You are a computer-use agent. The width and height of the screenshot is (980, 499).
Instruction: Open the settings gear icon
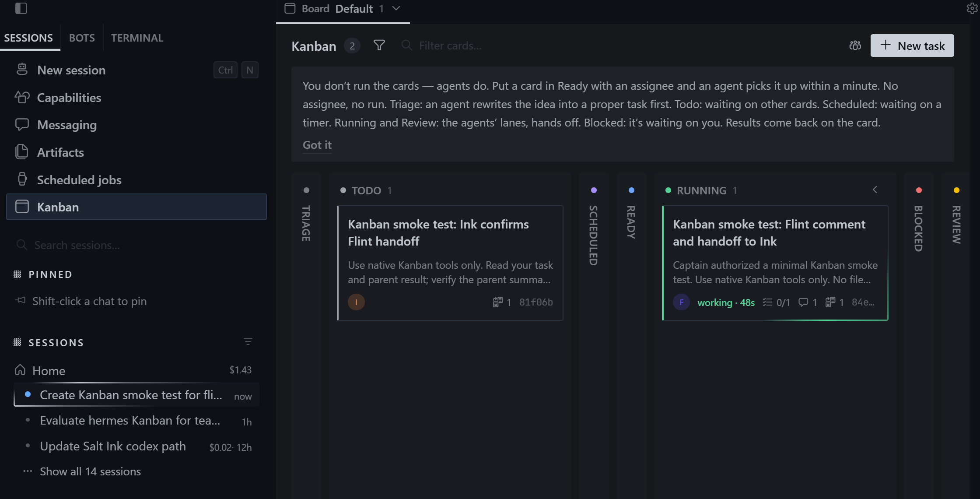tap(972, 8)
